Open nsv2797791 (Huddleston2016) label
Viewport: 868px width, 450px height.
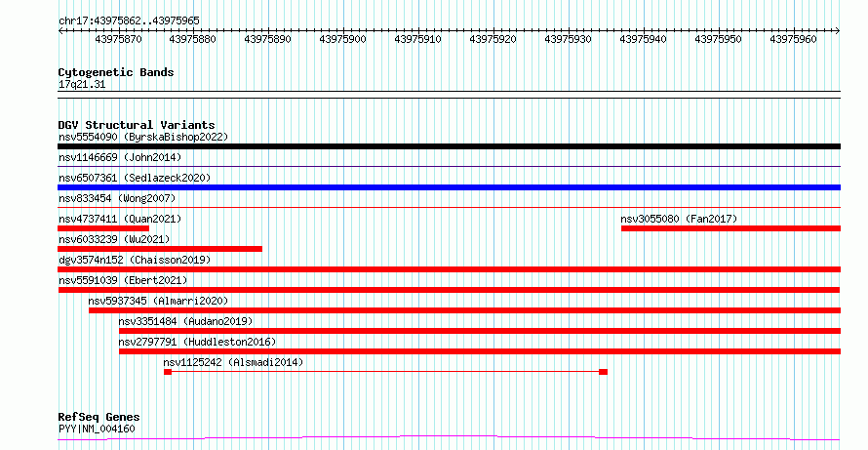click(x=197, y=342)
